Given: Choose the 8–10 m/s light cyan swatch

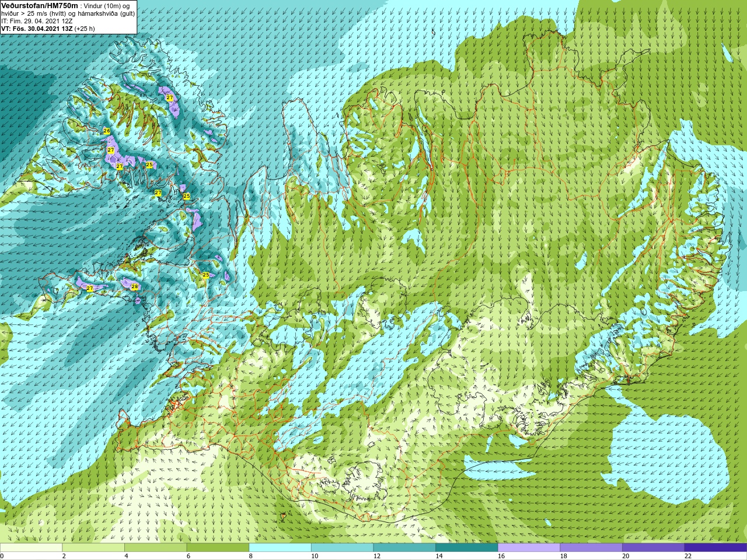Looking at the screenshot, I should 280,548.
